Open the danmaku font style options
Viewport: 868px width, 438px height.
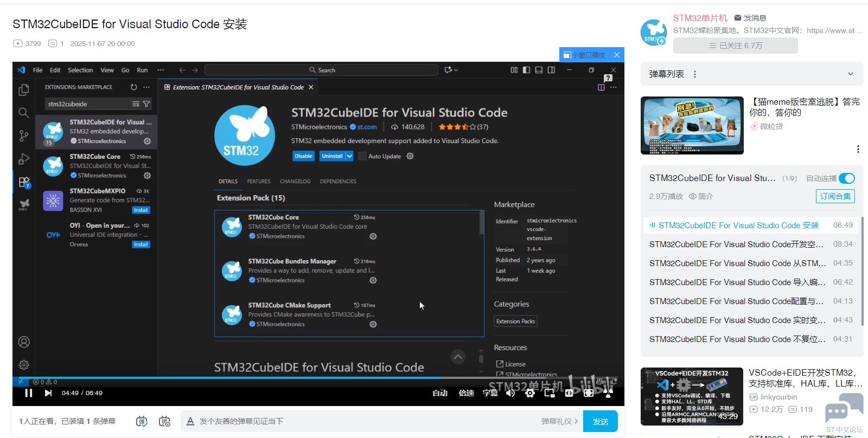190,421
